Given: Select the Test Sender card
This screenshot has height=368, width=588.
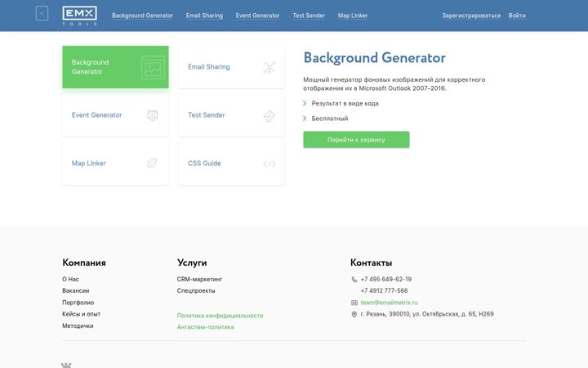Looking at the screenshot, I should pyautogui.click(x=231, y=115).
